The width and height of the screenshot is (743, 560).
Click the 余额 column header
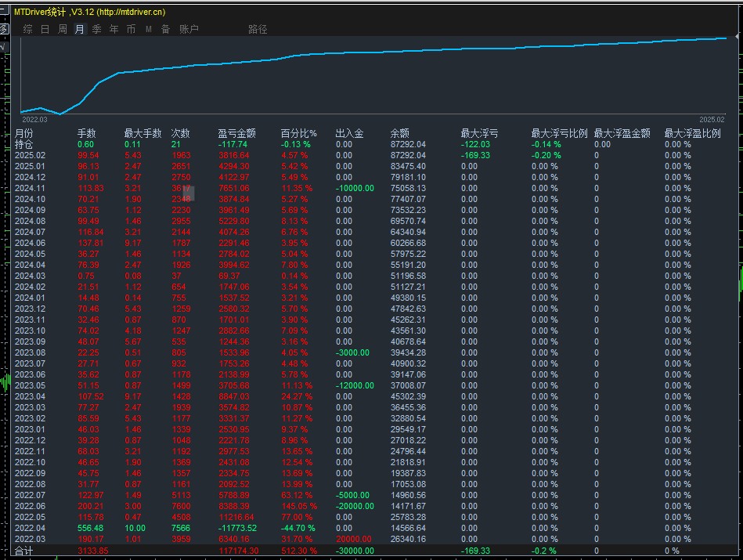399,133
